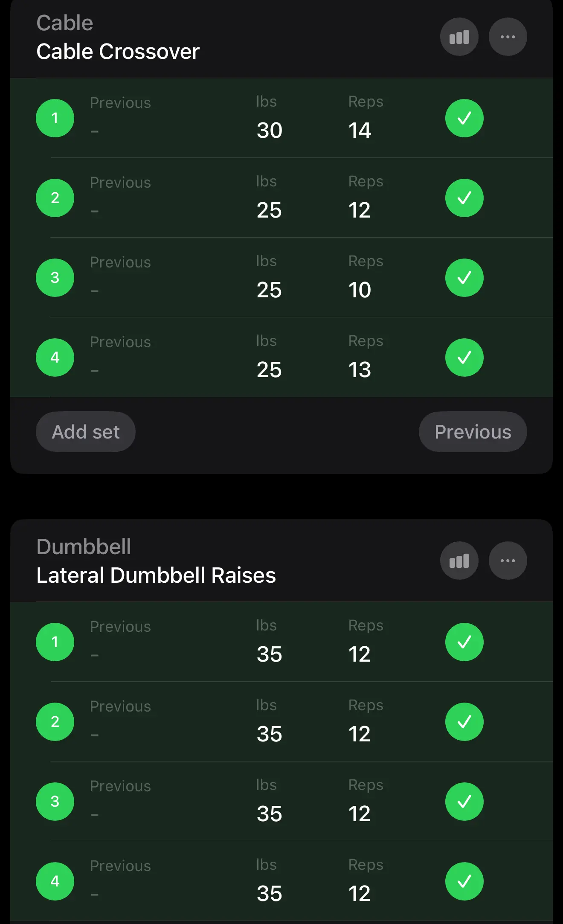Viewport: 563px width, 924px height.
Task: Toggle Lateral Dumbbell Raises set 1 checkmark
Action: [464, 642]
